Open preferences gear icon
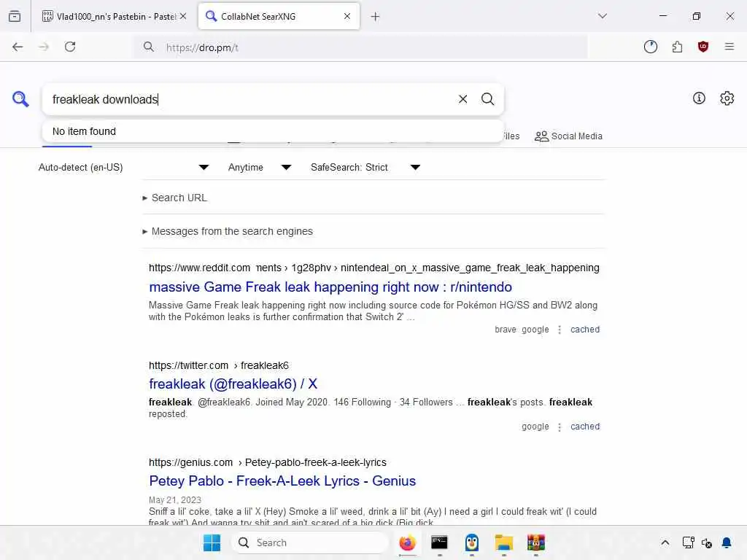 727,98
